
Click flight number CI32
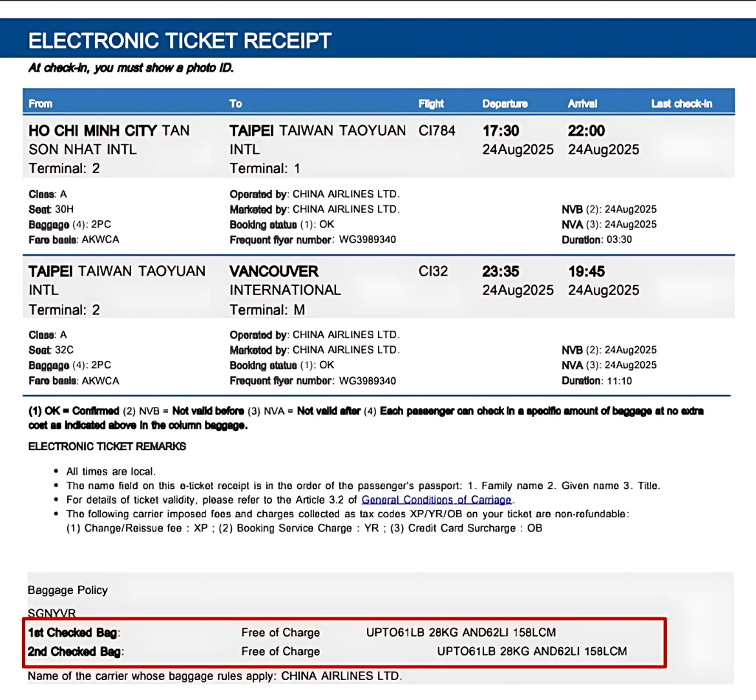[x=433, y=271]
